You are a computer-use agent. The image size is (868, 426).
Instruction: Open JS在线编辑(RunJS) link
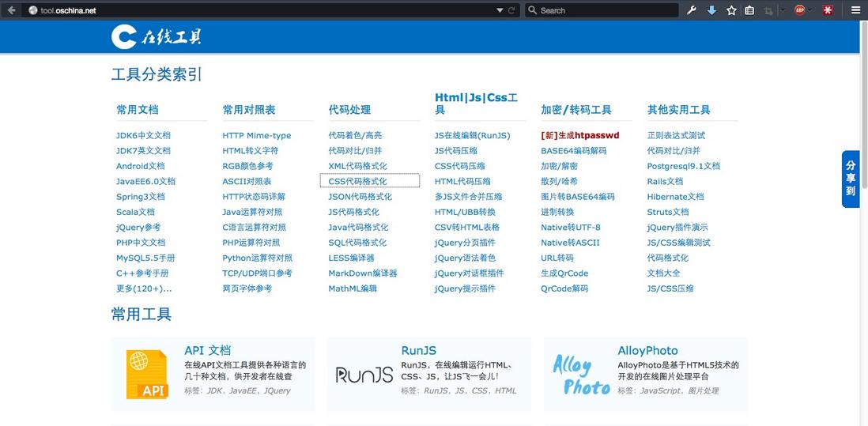(x=473, y=136)
